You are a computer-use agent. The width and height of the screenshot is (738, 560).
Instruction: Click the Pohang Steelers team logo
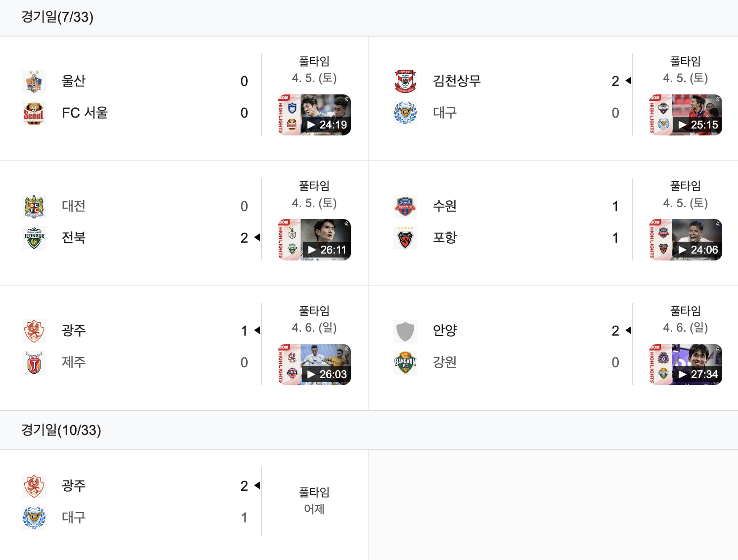coord(405,238)
